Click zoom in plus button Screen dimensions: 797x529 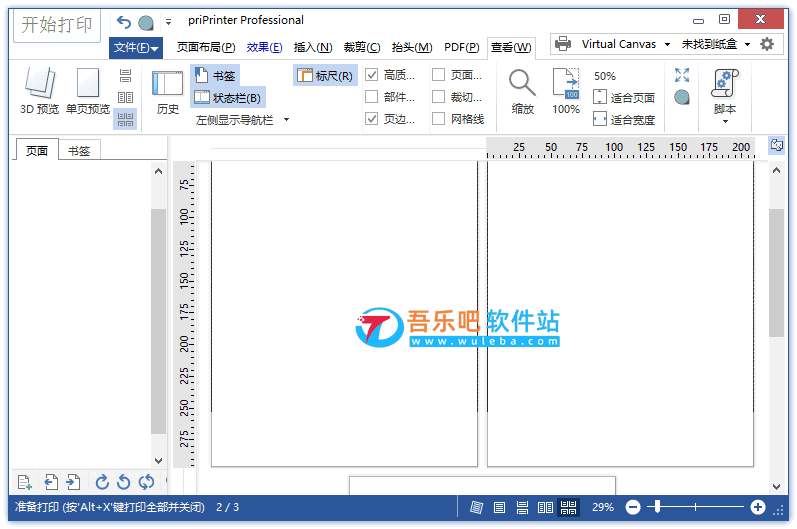point(758,507)
